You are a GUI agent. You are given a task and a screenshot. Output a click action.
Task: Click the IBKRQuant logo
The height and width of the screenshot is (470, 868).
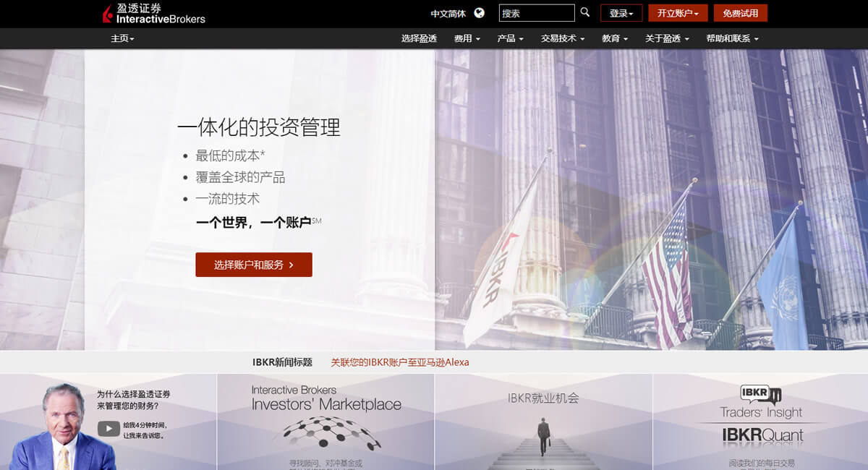pos(762,435)
